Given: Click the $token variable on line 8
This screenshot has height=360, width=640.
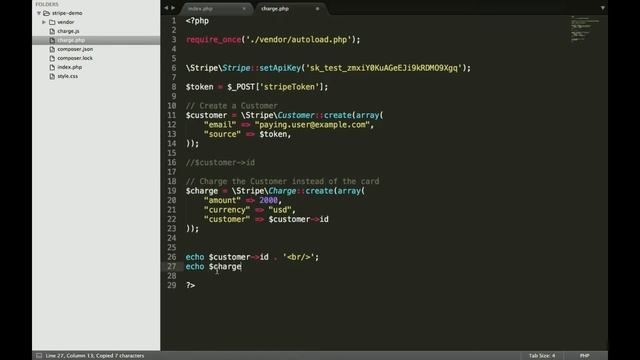Looking at the screenshot, I should point(200,87).
